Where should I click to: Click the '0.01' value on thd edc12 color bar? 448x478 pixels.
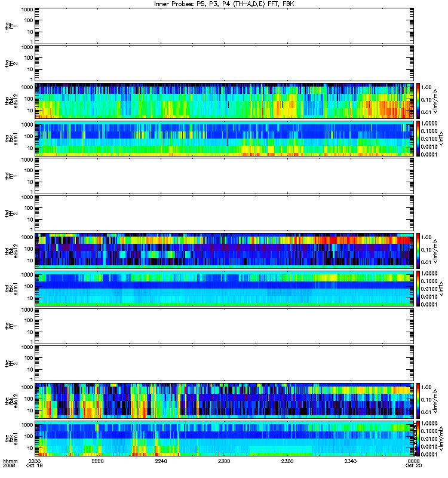[426, 262]
